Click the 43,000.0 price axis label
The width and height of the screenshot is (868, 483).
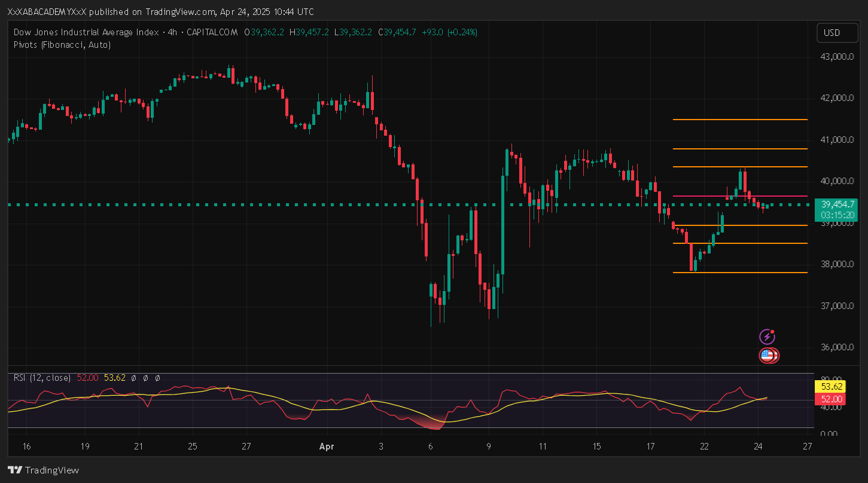click(x=836, y=57)
